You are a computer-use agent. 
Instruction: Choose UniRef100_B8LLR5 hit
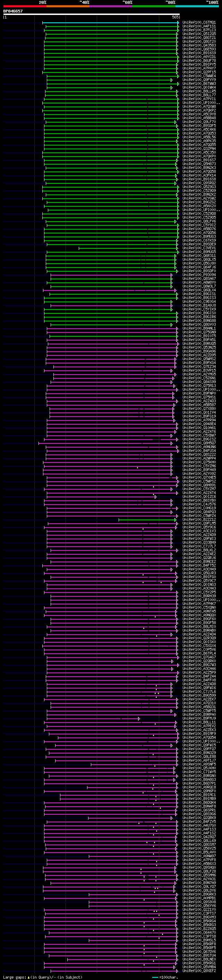[x=199, y=91]
